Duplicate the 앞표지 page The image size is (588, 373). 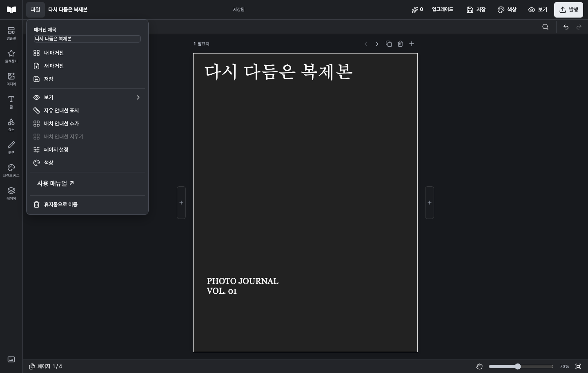point(389,44)
